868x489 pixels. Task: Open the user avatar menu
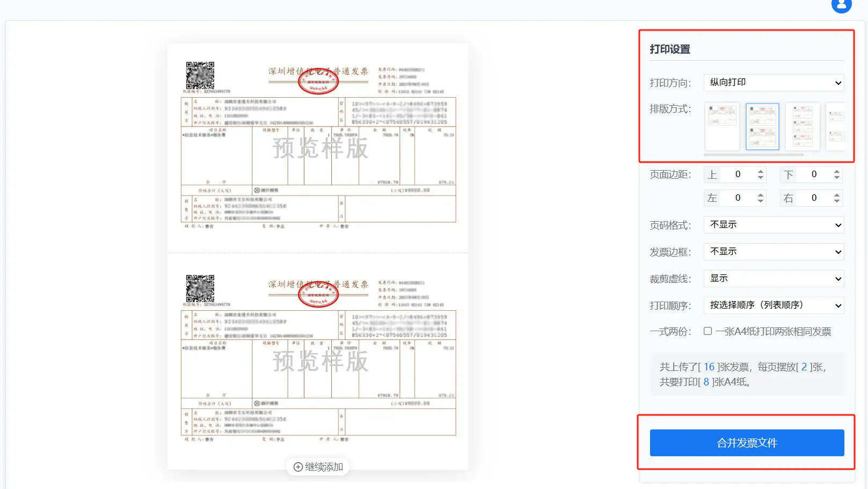pyautogui.click(x=841, y=5)
